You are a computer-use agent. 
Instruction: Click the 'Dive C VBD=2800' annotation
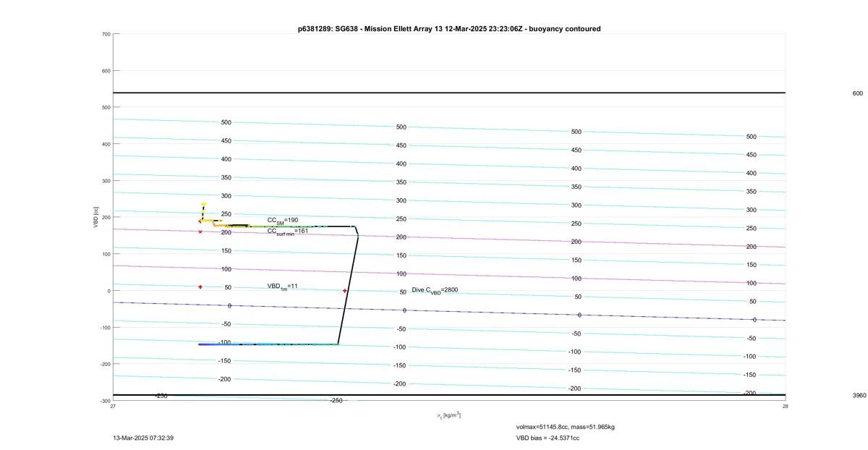click(435, 290)
